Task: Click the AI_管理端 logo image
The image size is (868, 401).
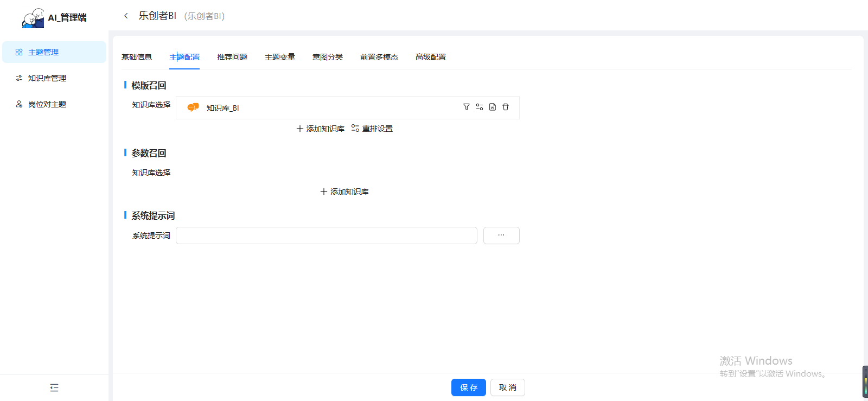Action: [x=33, y=18]
